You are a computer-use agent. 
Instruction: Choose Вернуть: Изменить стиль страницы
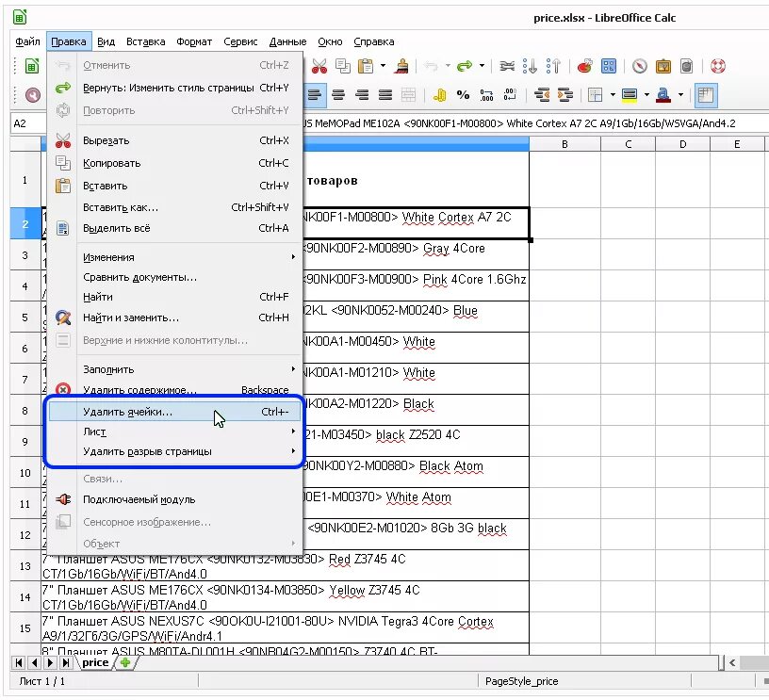point(174,88)
